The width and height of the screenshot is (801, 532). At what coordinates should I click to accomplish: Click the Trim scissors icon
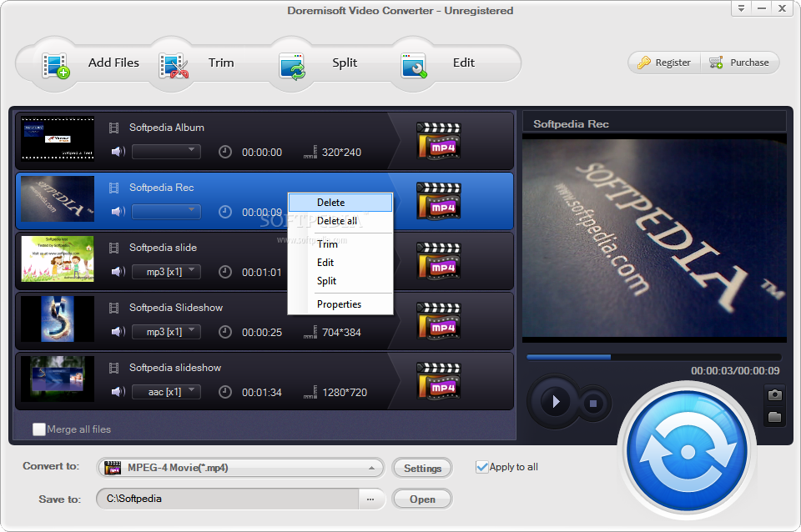(x=174, y=65)
